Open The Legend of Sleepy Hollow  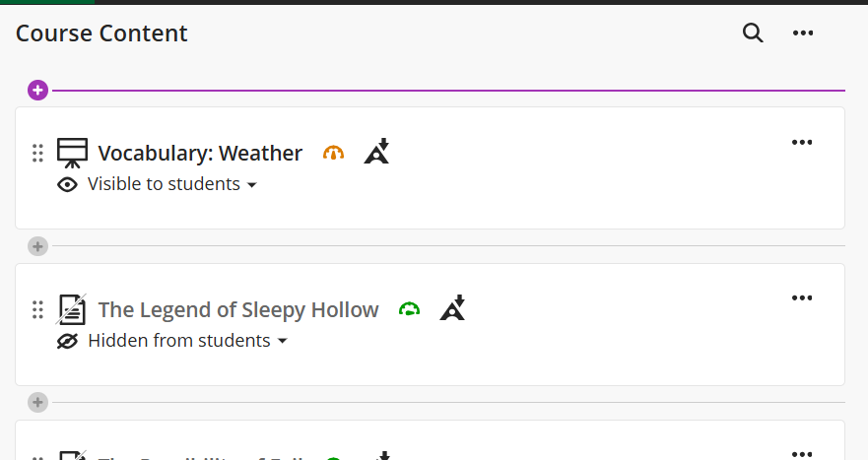238,310
